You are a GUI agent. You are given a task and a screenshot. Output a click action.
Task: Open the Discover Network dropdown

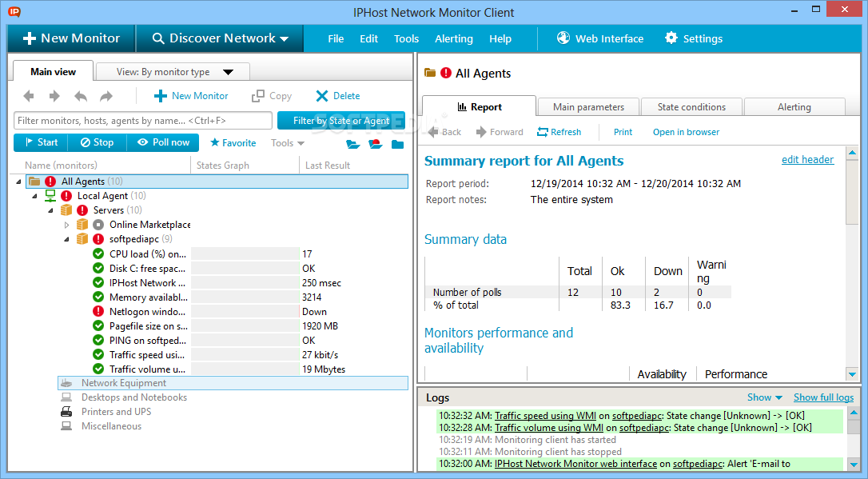(x=221, y=38)
